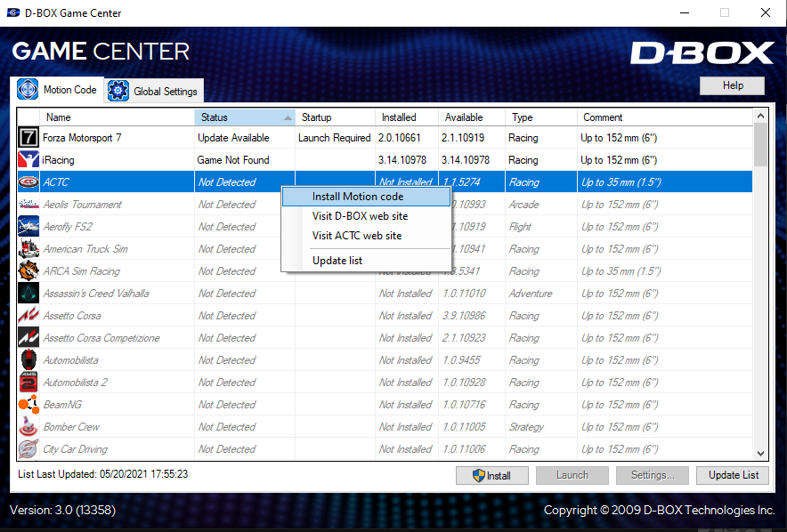Click the Launch Required startup cell
The image size is (787, 532).
(334, 138)
